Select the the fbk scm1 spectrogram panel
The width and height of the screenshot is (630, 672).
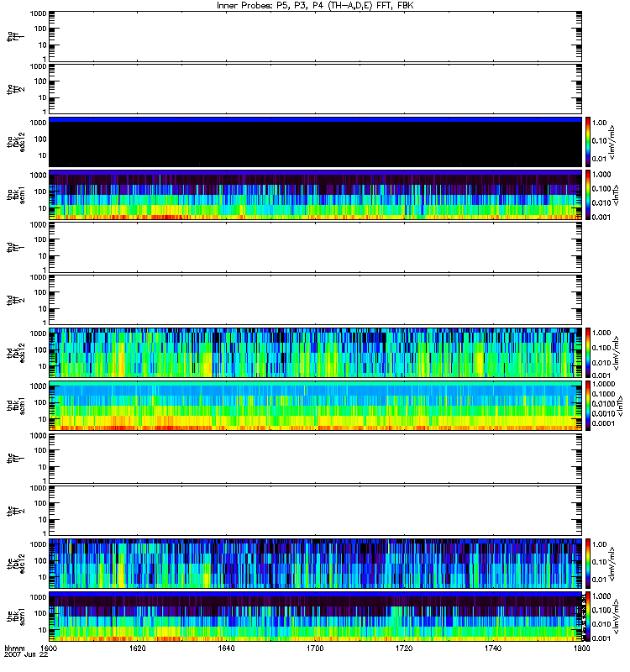coord(316,617)
